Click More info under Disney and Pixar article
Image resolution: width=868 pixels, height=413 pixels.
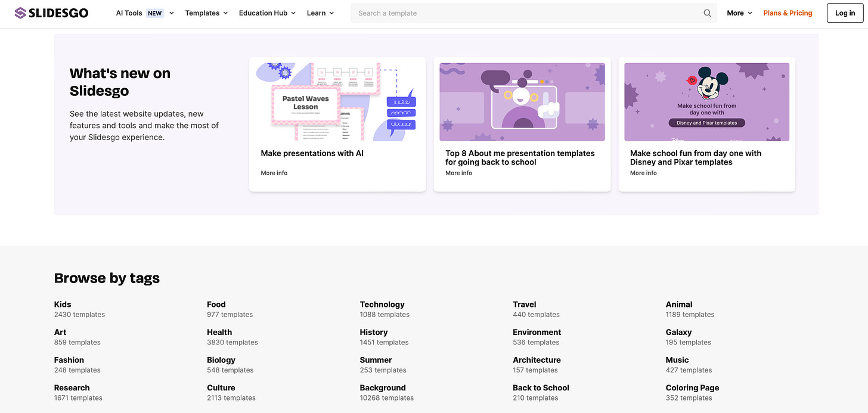click(643, 173)
